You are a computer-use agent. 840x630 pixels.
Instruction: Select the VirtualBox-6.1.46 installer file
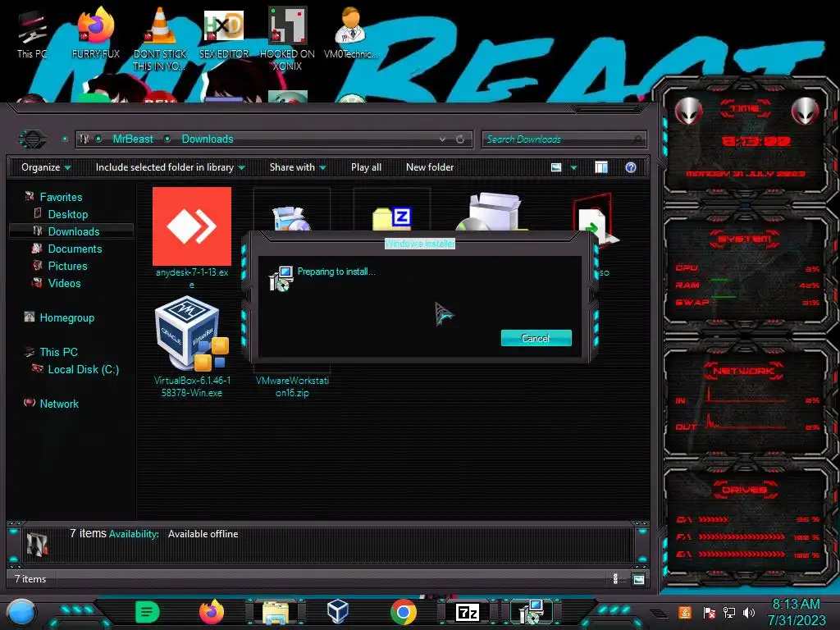192,347
